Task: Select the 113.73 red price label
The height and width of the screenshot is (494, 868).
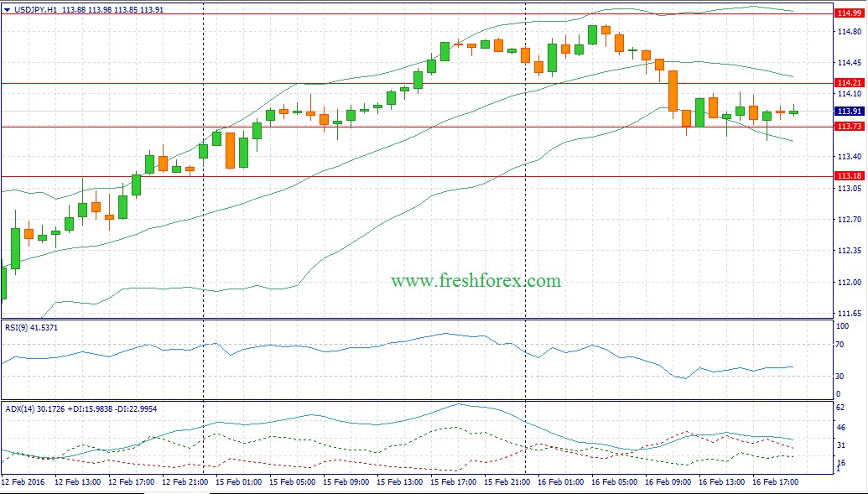Action: (850, 127)
